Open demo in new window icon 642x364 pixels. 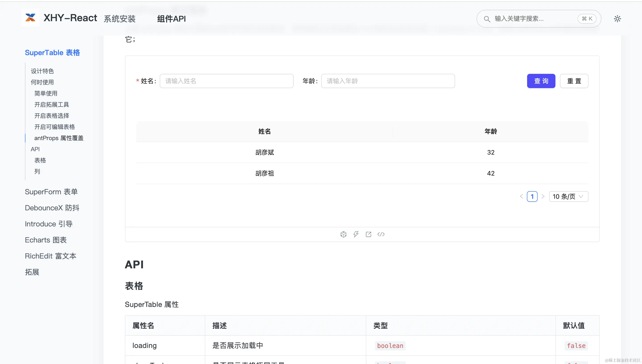[368, 234]
